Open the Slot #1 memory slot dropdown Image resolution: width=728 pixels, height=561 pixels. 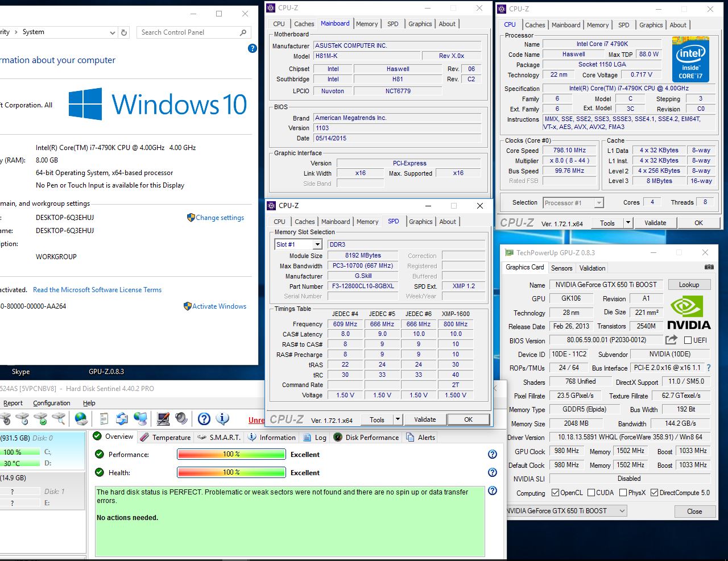pyautogui.click(x=317, y=244)
